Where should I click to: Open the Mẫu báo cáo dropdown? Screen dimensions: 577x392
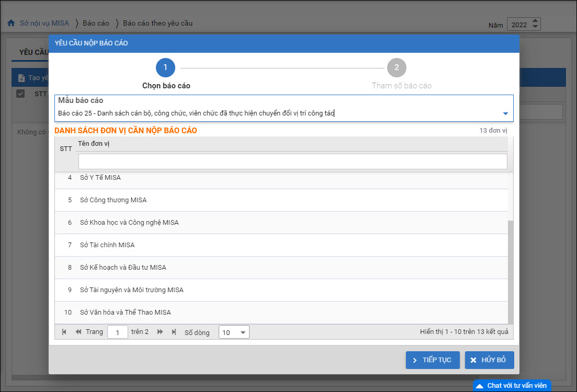click(505, 113)
